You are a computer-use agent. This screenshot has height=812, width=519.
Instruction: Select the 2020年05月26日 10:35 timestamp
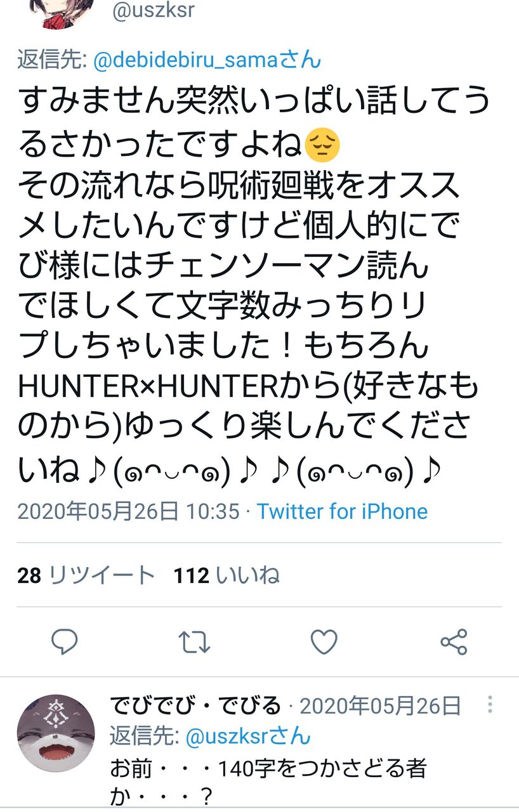pyautogui.click(x=128, y=511)
